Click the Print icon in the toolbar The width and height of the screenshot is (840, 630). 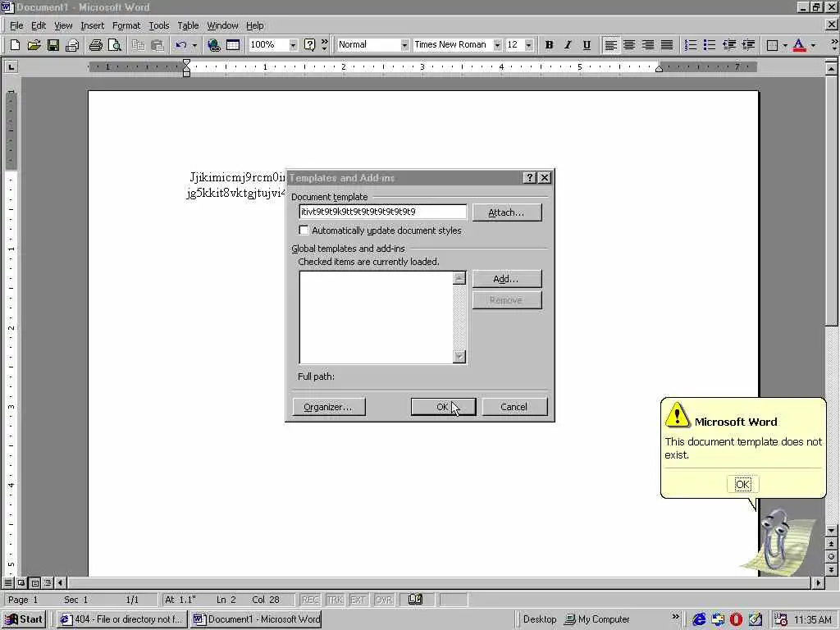(x=96, y=45)
